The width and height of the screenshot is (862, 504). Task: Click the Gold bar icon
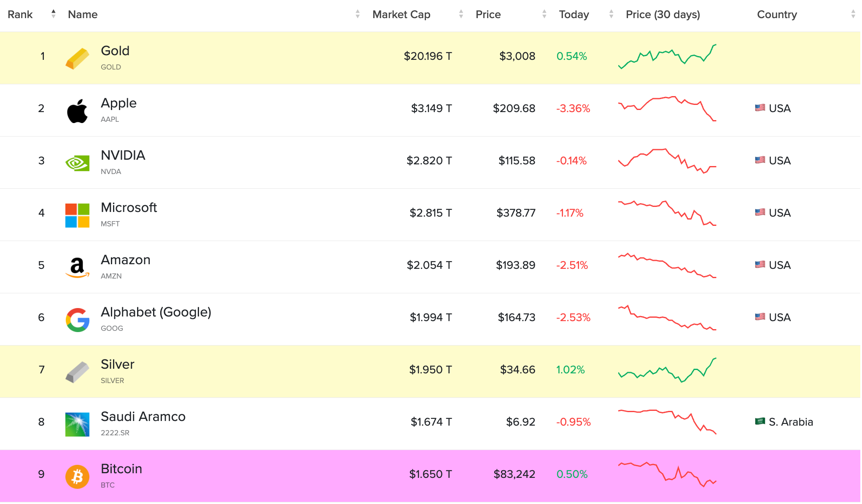(x=77, y=59)
